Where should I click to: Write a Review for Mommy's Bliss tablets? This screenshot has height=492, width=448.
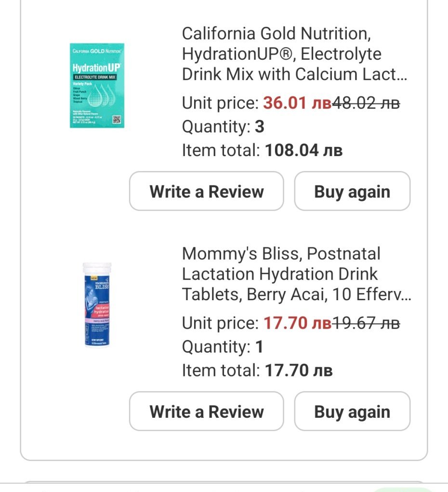click(206, 412)
